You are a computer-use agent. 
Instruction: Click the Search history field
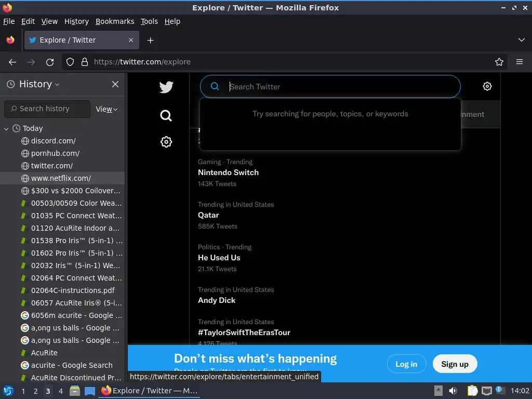(x=47, y=109)
